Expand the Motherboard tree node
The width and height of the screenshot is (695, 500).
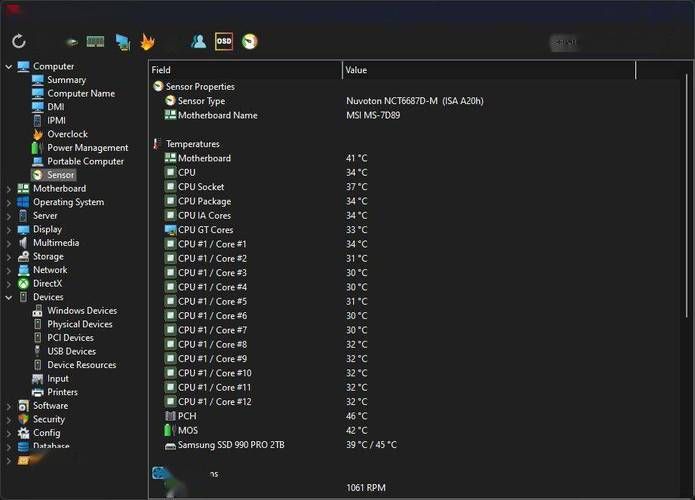click(9, 189)
